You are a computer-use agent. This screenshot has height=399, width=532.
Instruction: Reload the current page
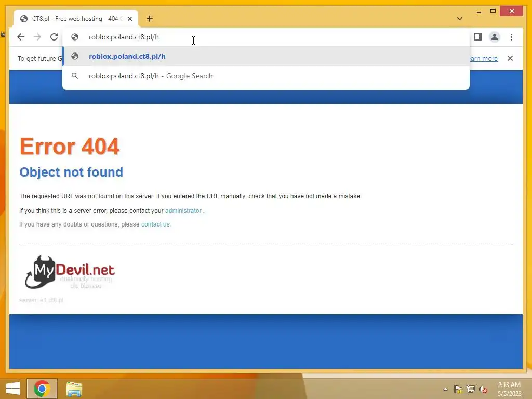(54, 37)
